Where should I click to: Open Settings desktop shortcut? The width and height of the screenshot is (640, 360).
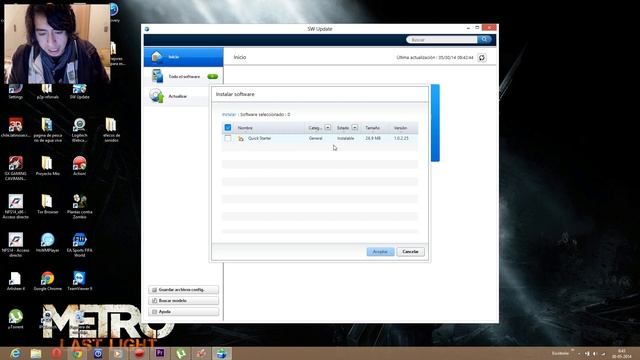[x=16, y=91]
